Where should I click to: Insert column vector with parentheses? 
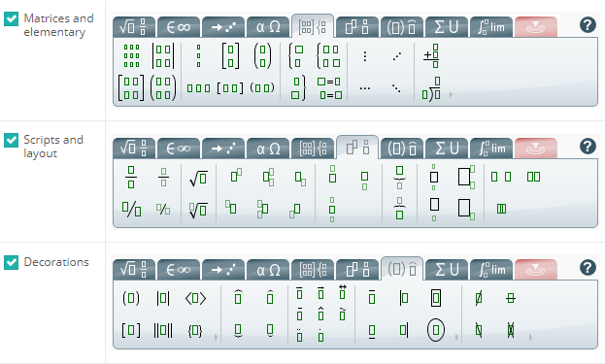pyautogui.click(x=262, y=56)
